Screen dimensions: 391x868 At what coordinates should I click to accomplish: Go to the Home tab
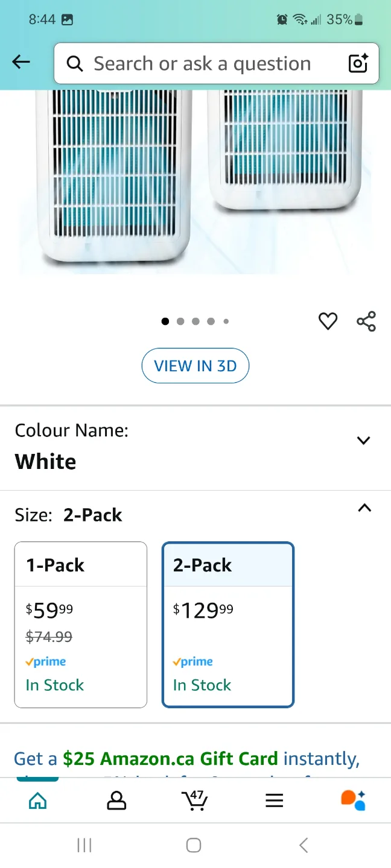[x=37, y=800]
